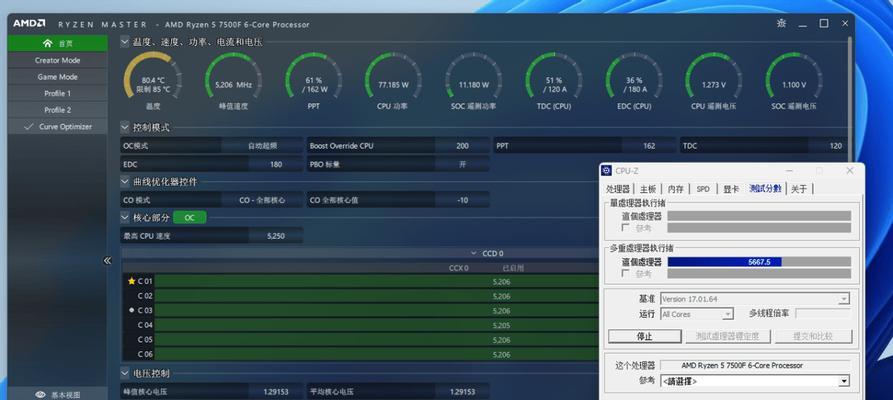The image size is (893, 400).
Task: Open the SPD tab in CPU-Z
Action: coord(703,189)
